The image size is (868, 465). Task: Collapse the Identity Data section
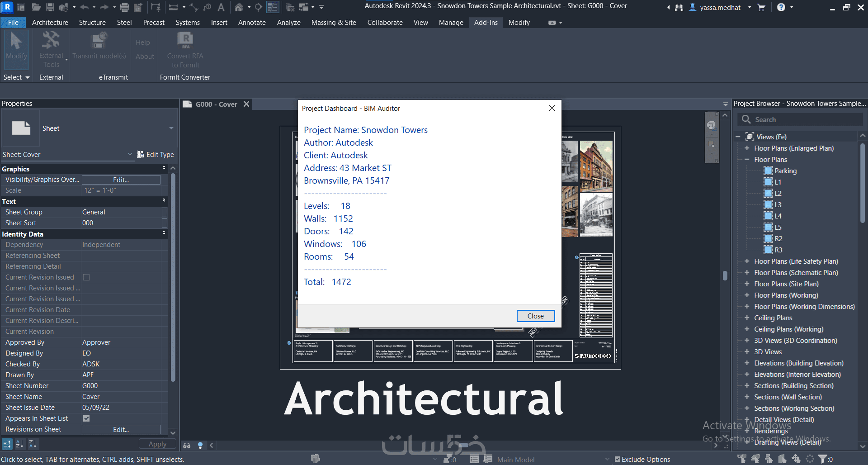tap(164, 233)
